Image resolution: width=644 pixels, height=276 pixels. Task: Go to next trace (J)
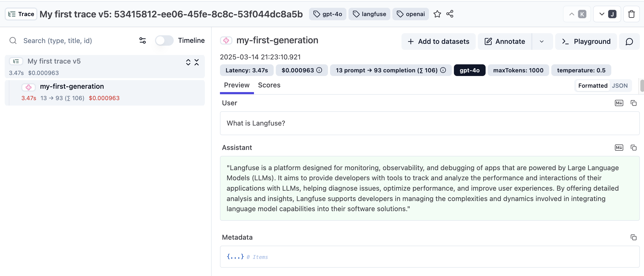607,14
